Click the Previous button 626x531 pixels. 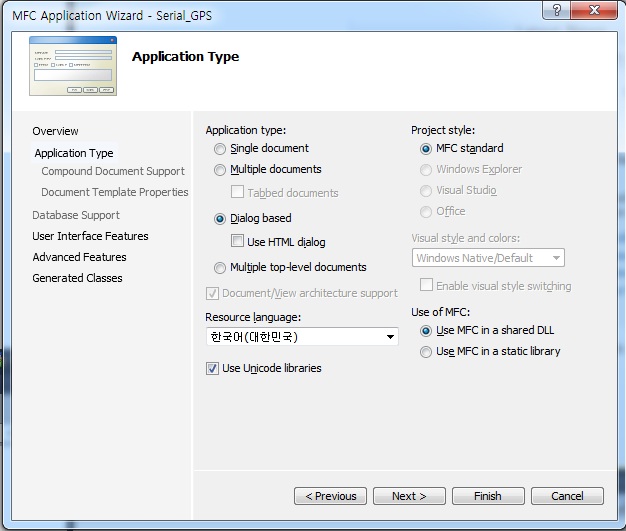click(x=331, y=496)
